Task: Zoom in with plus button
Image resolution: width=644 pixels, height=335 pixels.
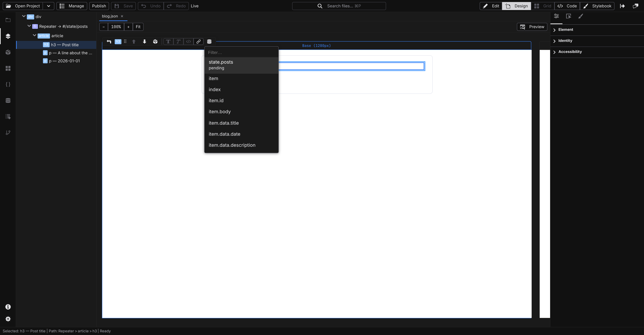Action: [x=128, y=27]
